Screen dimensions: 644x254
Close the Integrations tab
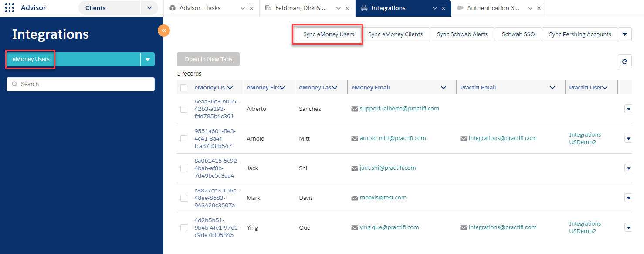click(x=444, y=8)
